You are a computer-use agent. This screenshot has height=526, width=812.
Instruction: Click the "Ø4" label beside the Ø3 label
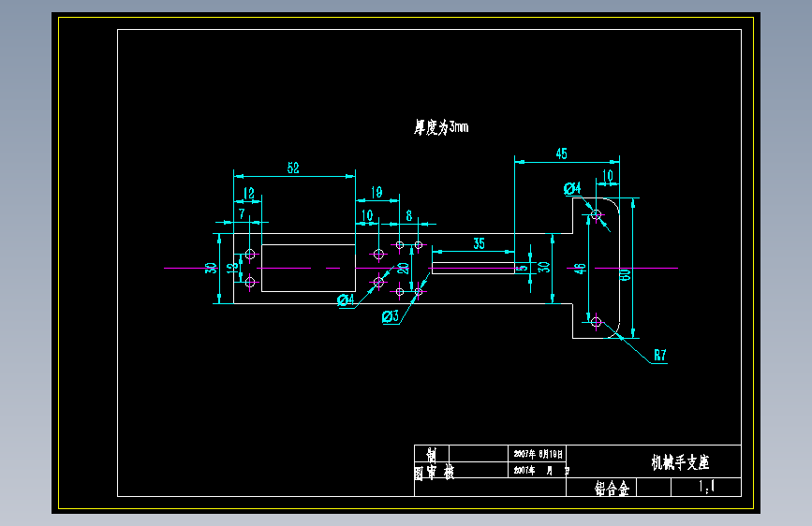pos(346,300)
